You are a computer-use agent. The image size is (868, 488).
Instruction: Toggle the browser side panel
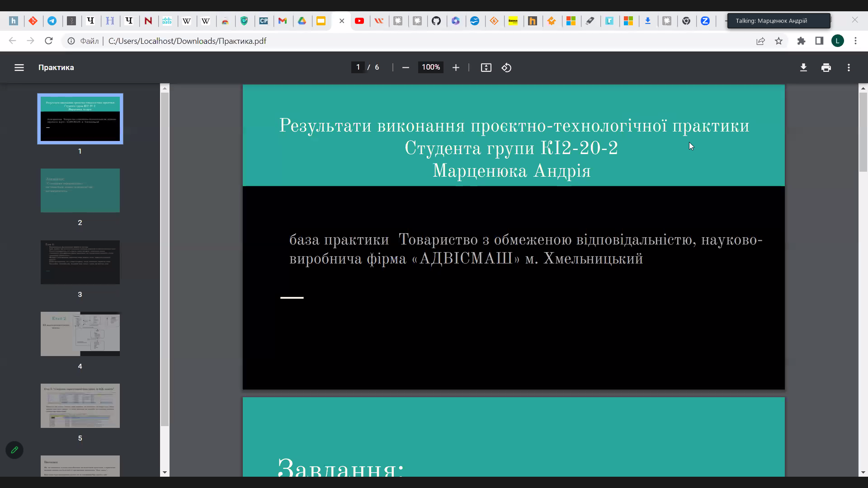[x=819, y=41]
